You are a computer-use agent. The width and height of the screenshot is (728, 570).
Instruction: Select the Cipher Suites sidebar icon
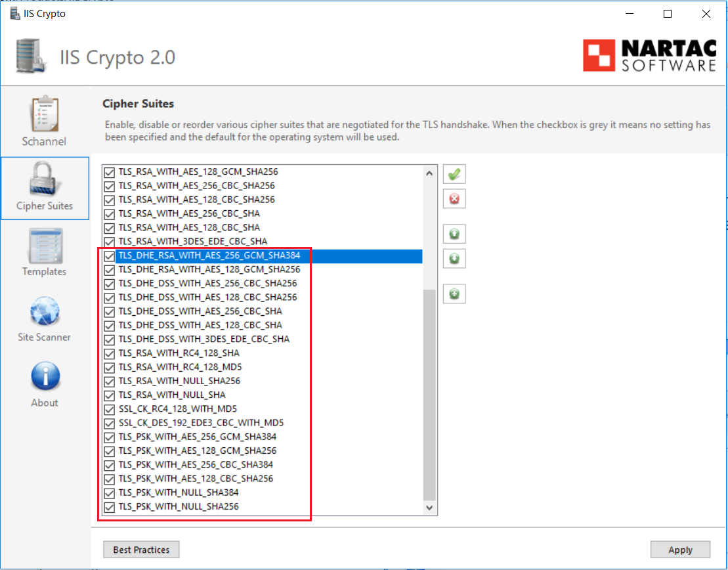tap(45, 187)
